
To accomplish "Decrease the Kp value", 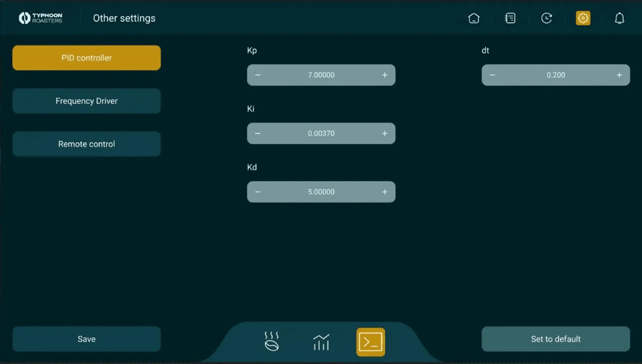I will (258, 75).
